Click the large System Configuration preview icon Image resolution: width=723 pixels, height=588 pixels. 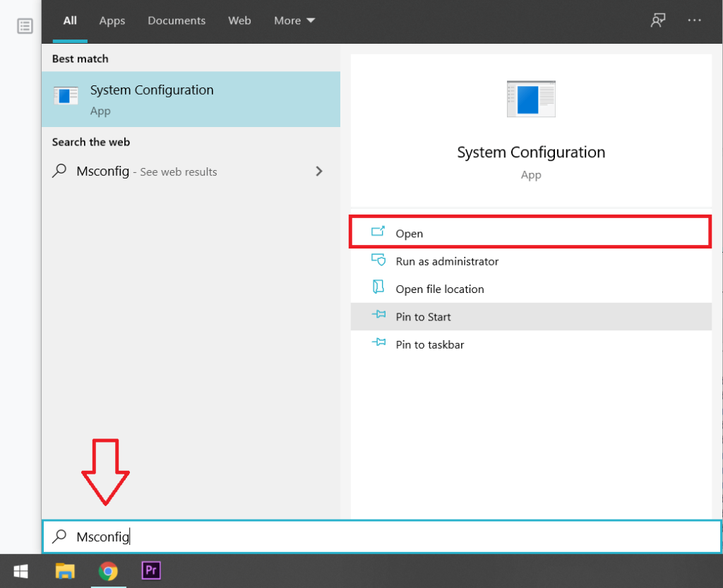coord(531,99)
